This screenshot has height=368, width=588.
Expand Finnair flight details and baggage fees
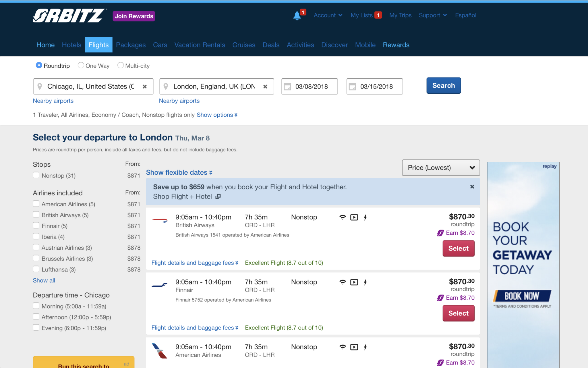coord(195,328)
